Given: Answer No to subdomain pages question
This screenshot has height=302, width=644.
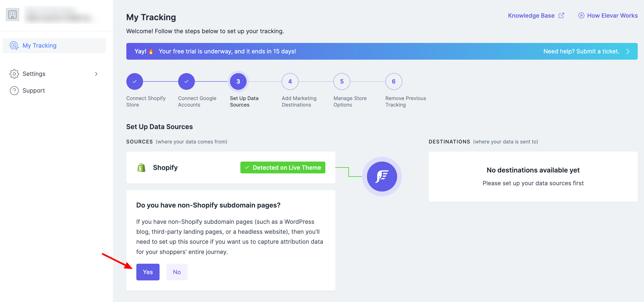Looking at the screenshot, I should click(177, 272).
